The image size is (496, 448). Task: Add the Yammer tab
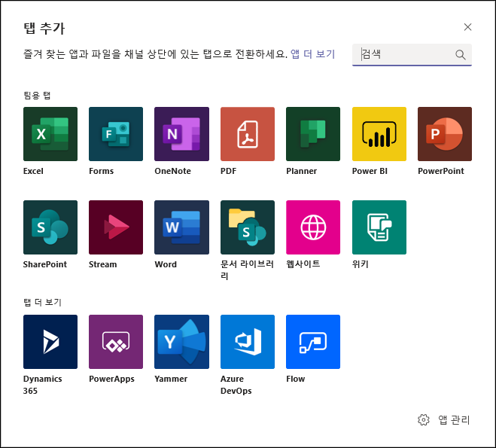[181, 342]
